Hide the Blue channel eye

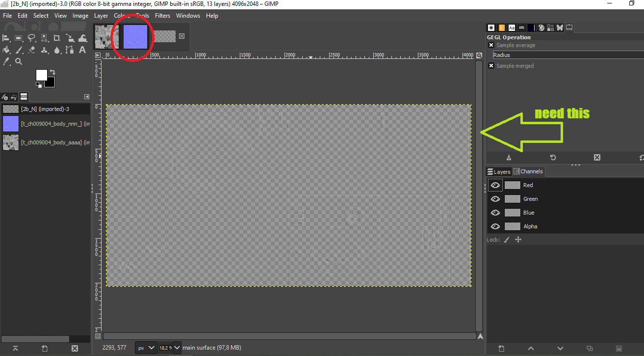click(x=495, y=213)
